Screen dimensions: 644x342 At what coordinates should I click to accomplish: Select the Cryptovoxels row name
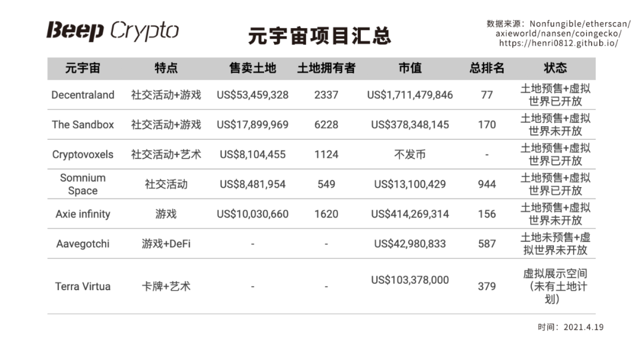(82, 155)
